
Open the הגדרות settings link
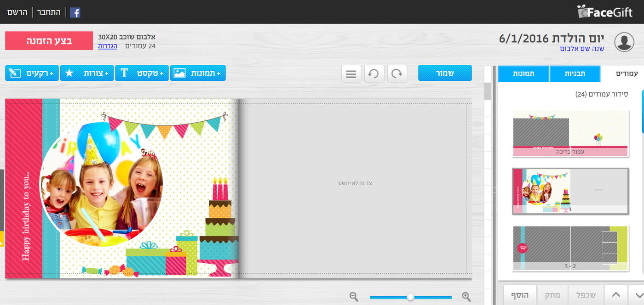[108, 46]
